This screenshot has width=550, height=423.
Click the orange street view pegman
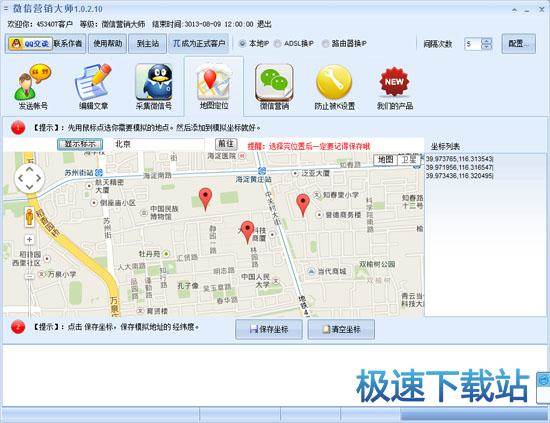29,217
